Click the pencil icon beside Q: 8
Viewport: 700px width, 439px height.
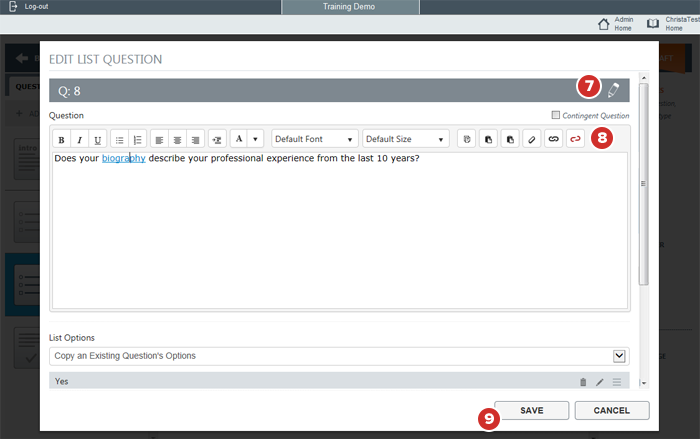pos(614,89)
